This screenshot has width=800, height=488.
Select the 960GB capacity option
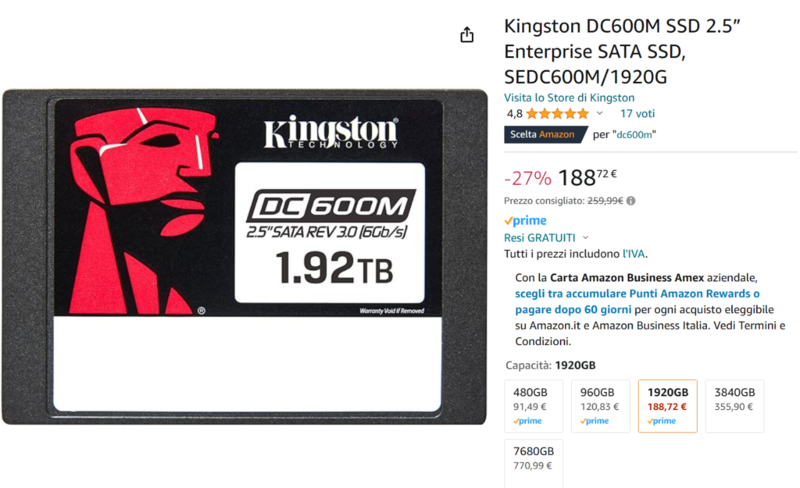601,406
